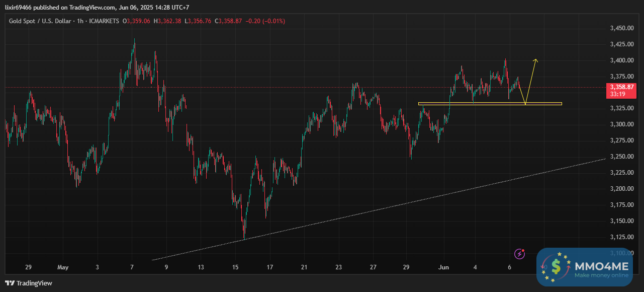
Task: Click the TradingView logo at bottom left
Action: click(x=29, y=283)
